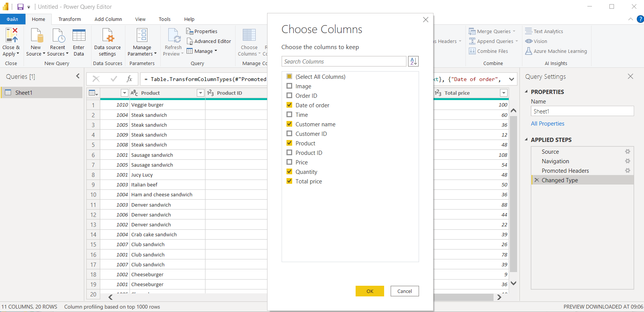Viewport: 644px width, 312px height.
Task: Collapse the APPLIED STEPS section
Action: click(526, 140)
